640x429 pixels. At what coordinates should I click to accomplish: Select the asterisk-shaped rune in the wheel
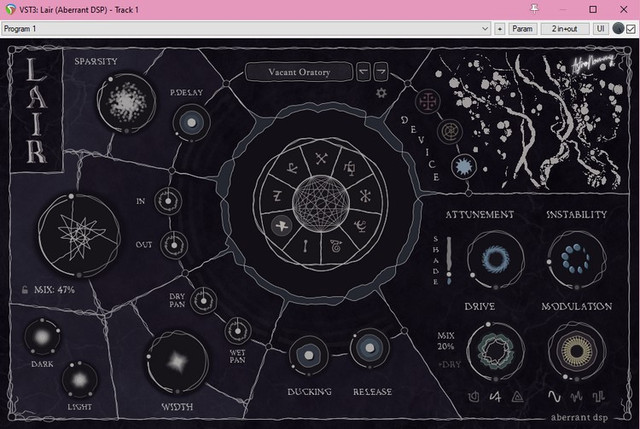pos(365,196)
